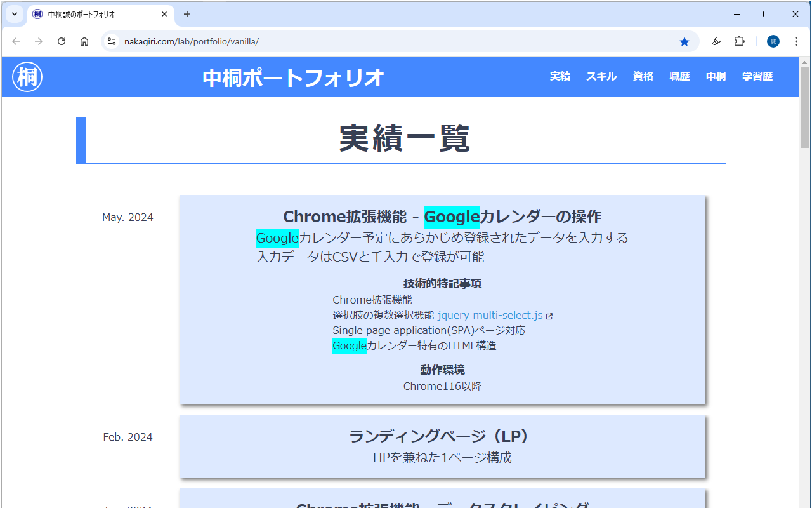Open the jquery multi-select.js link
Image resolution: width=812 pixels, height=508 pixels.
tap(490, 315)
